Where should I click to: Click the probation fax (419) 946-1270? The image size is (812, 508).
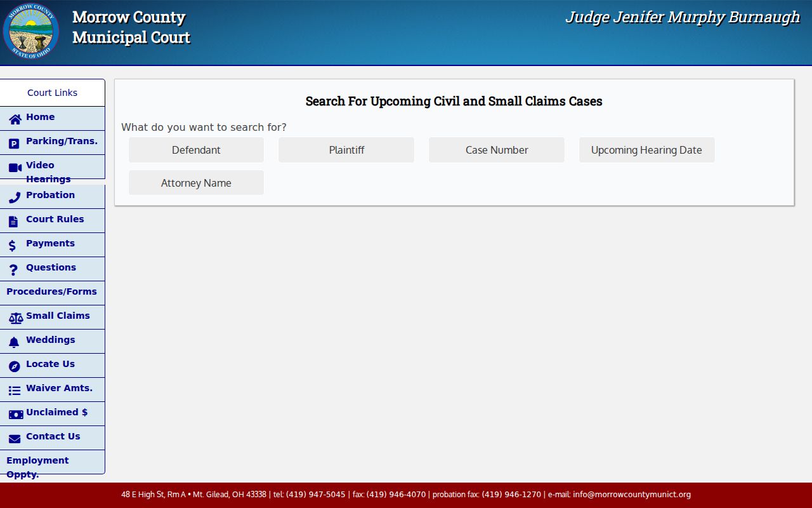tap(511, 495)
